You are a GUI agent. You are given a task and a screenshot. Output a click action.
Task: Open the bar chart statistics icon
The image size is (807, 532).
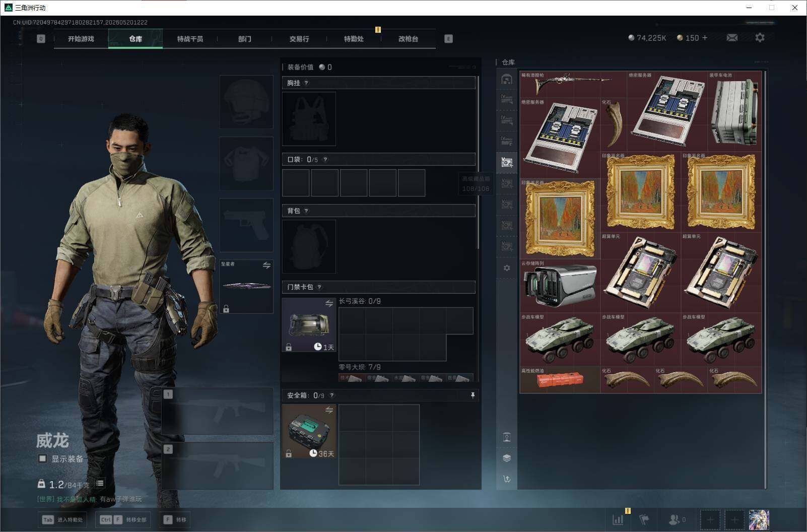point(618,519)
